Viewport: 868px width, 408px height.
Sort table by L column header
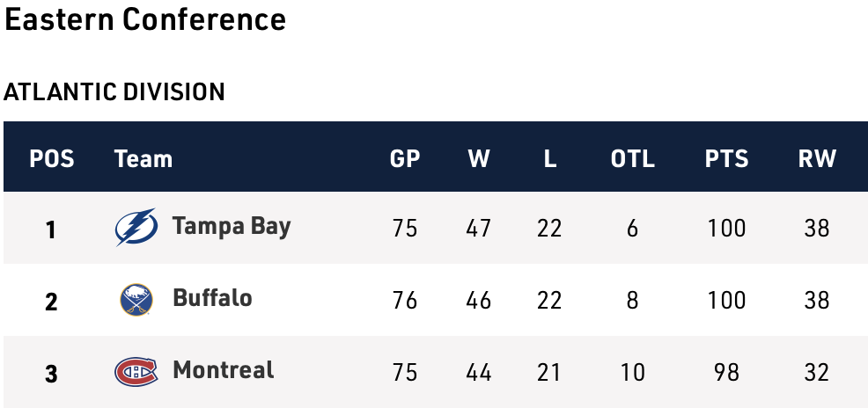pos(549,159)
